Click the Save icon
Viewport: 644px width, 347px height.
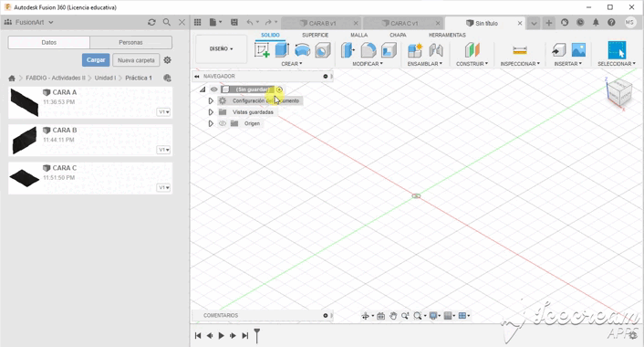click(234, 22)
